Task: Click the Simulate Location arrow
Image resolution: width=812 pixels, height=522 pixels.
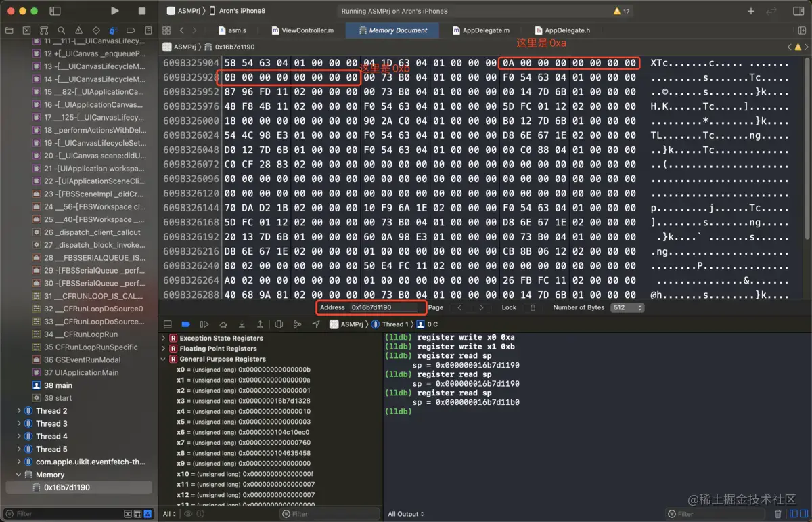Action: [315, 324]
